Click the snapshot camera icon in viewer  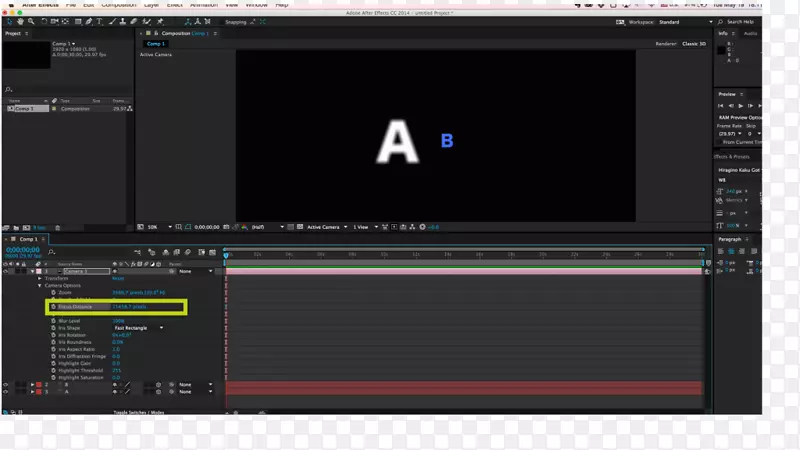pyautogui.click(x=226, y=227)
